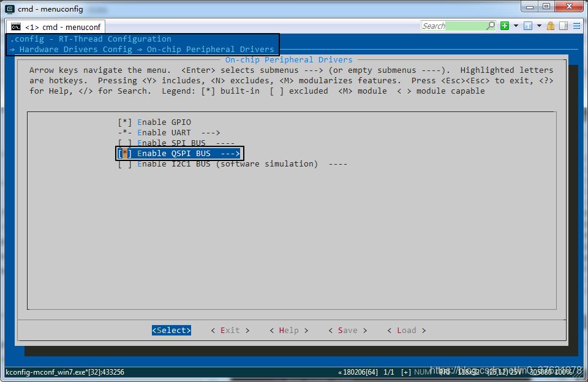588x382 pixels.
Task: Click the Help button
Action: click(288, 330)
